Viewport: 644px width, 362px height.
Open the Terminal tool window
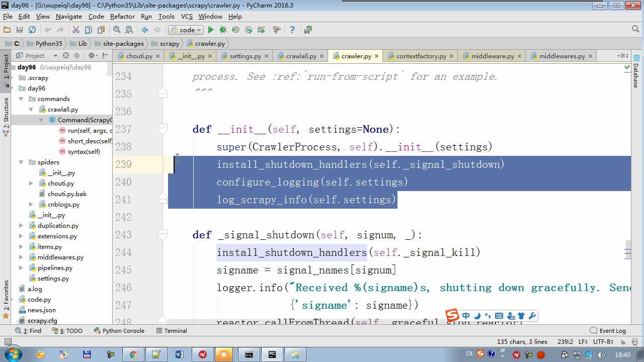tap(172, 331)
